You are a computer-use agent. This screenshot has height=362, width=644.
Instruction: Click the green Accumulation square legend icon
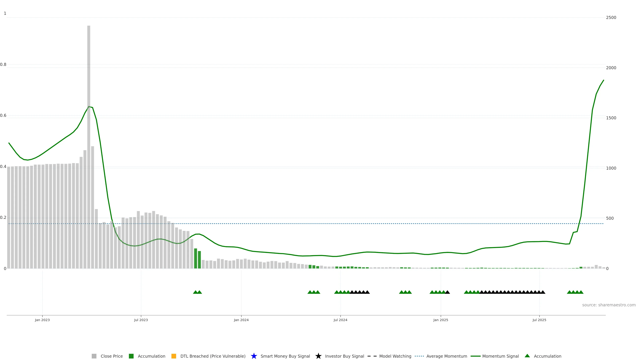point(131,356)
